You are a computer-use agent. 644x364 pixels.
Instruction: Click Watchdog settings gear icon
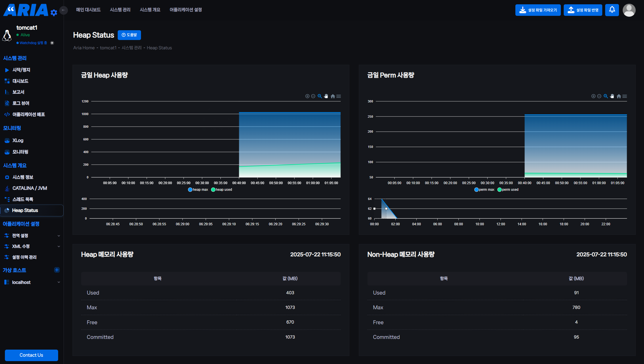point(52,43)
